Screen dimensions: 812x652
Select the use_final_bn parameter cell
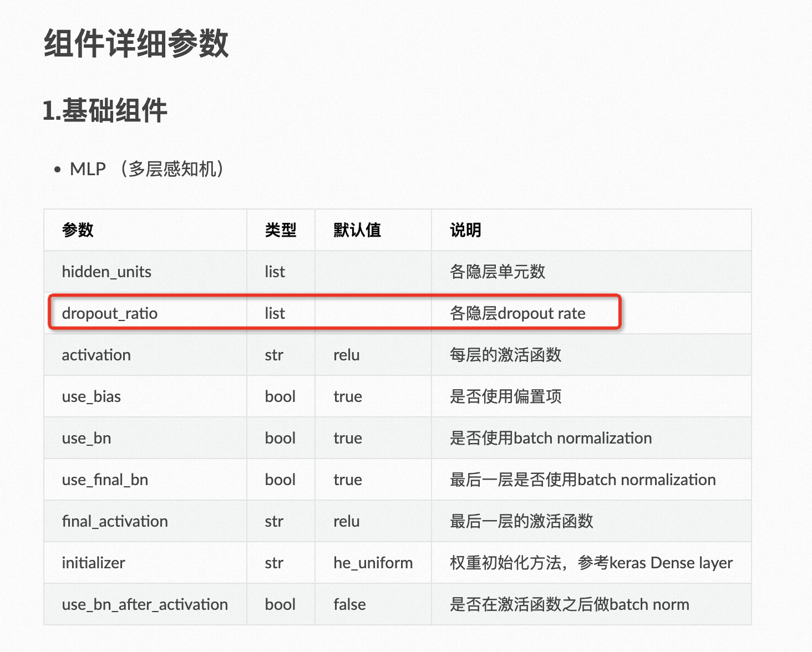point(105,480)
